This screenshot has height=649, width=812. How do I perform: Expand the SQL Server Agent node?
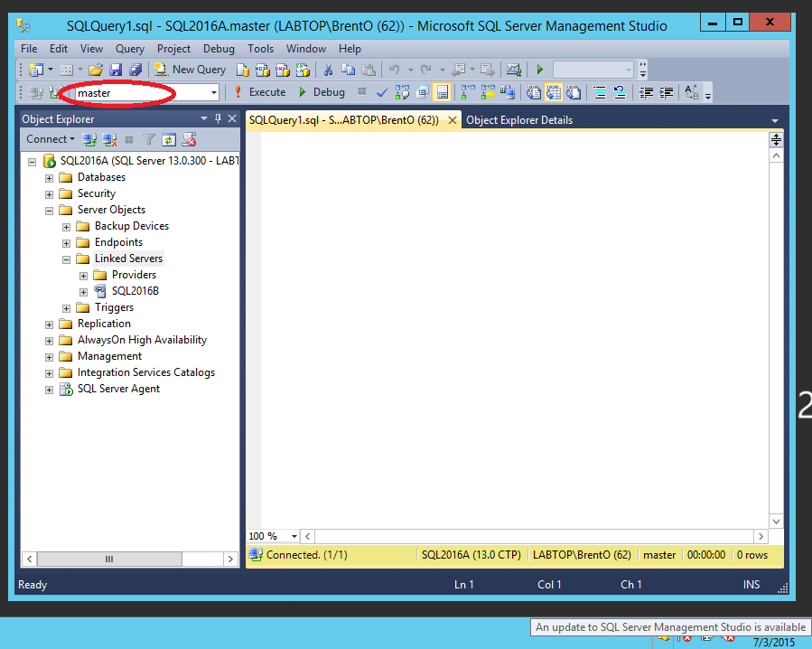pyautogui.click(x=49, y=390)
